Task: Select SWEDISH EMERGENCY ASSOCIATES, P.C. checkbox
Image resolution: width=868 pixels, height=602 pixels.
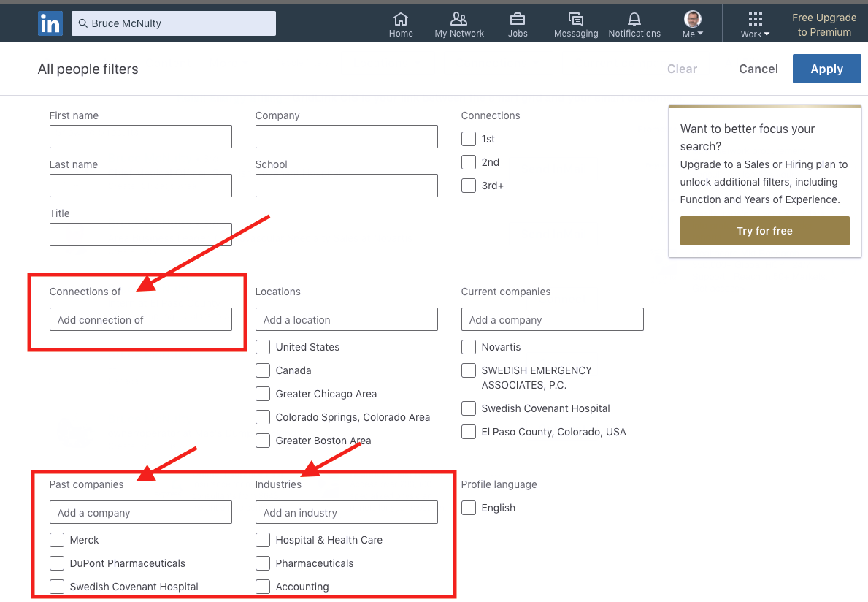Action: pyautogui.click(x=469, y=370)
